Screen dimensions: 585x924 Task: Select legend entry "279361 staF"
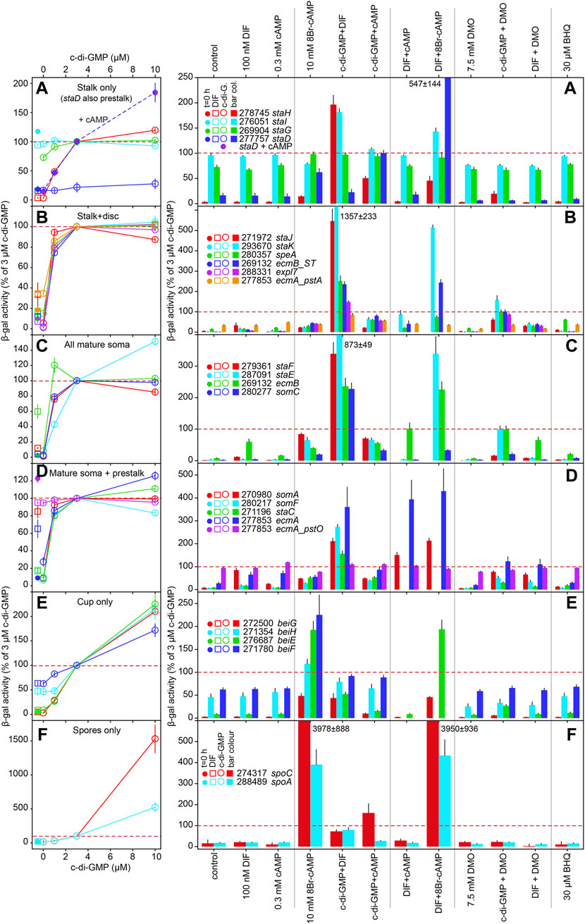pos(267,366)
